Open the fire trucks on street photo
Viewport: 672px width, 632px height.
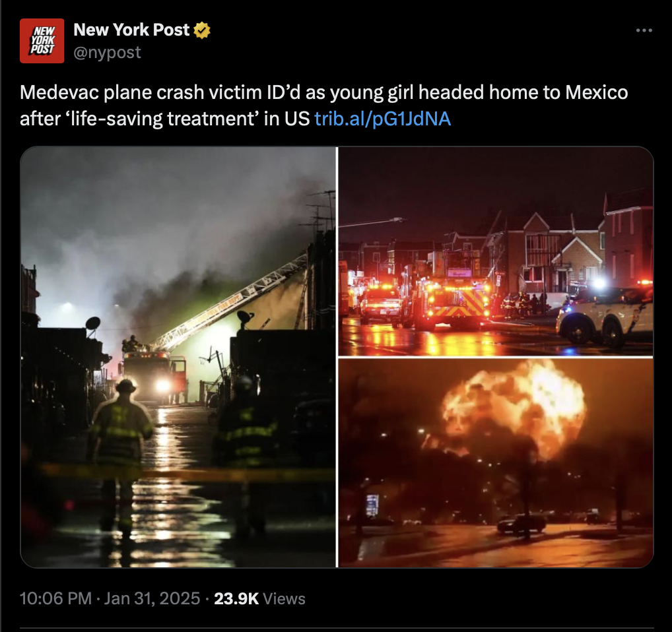click(x=496, y=251)
